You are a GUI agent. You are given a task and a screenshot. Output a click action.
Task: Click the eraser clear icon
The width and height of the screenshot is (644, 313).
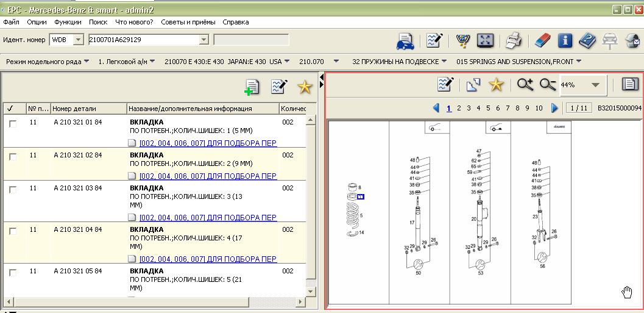click(542, 41)
